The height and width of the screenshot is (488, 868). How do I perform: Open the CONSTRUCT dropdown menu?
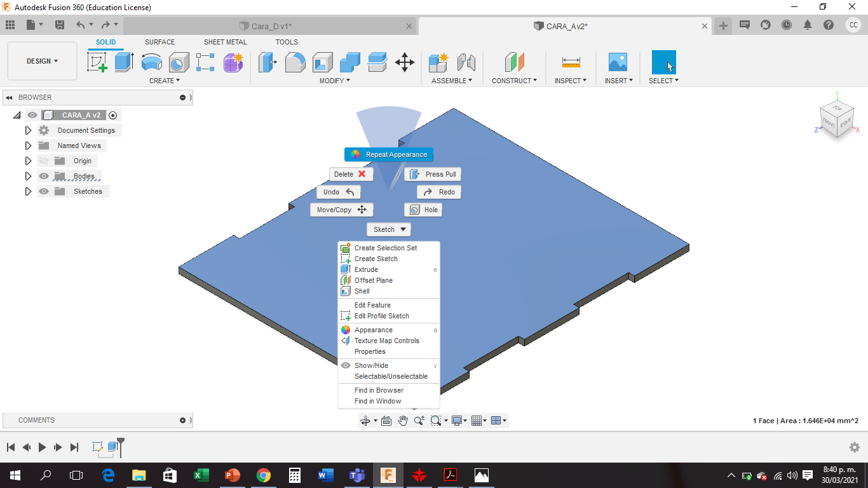click(x=515, y=81)
